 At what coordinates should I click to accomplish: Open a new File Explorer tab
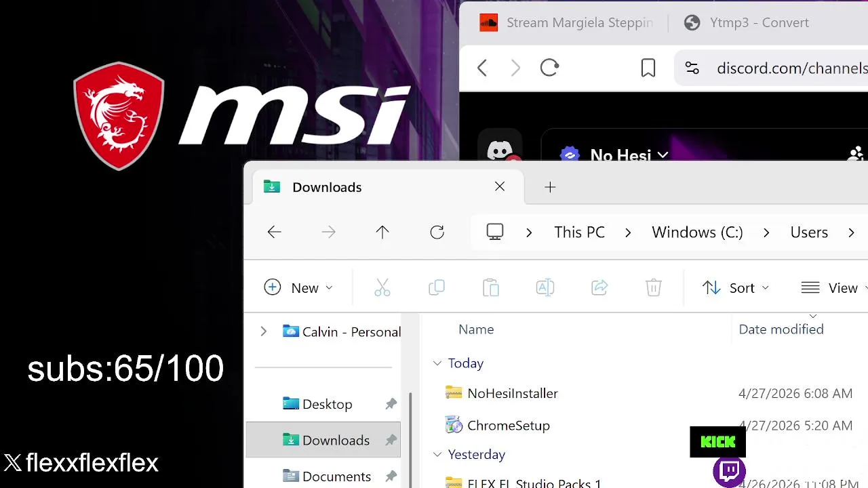pos(550,187)
